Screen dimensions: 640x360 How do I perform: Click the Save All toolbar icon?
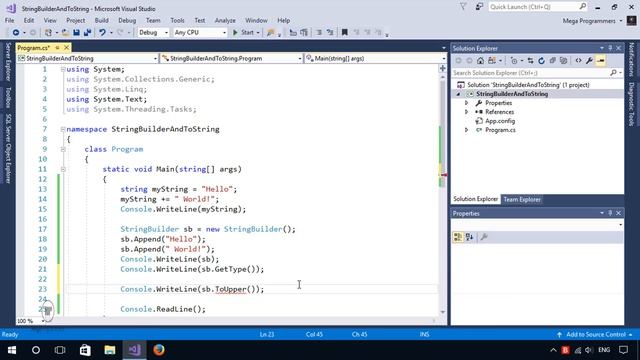tap(87, 32)
